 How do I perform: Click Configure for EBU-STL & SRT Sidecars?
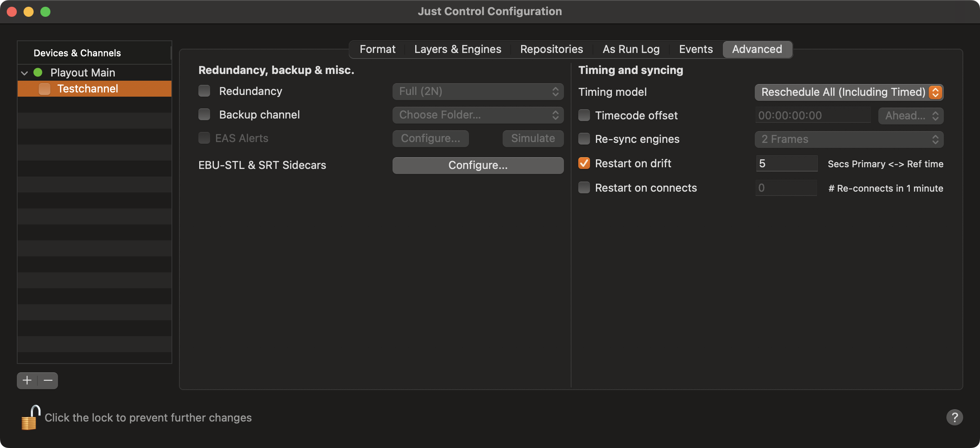(x=478, y=165)
